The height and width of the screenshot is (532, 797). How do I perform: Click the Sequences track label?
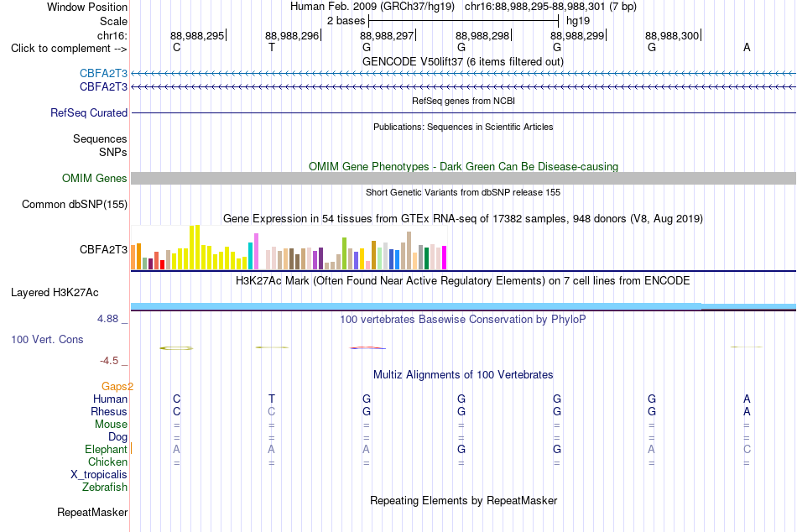coord(100,138)
